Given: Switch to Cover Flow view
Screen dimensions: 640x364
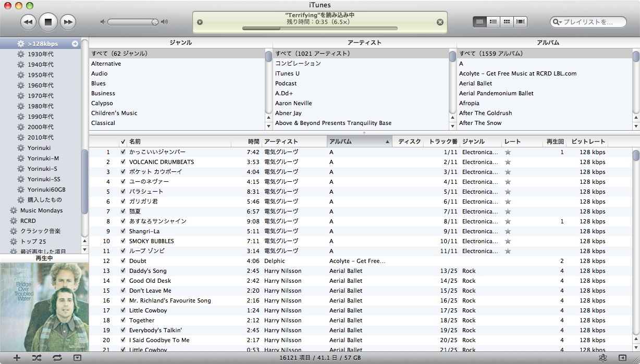Looking at the screenshot, I should [520, 22].
